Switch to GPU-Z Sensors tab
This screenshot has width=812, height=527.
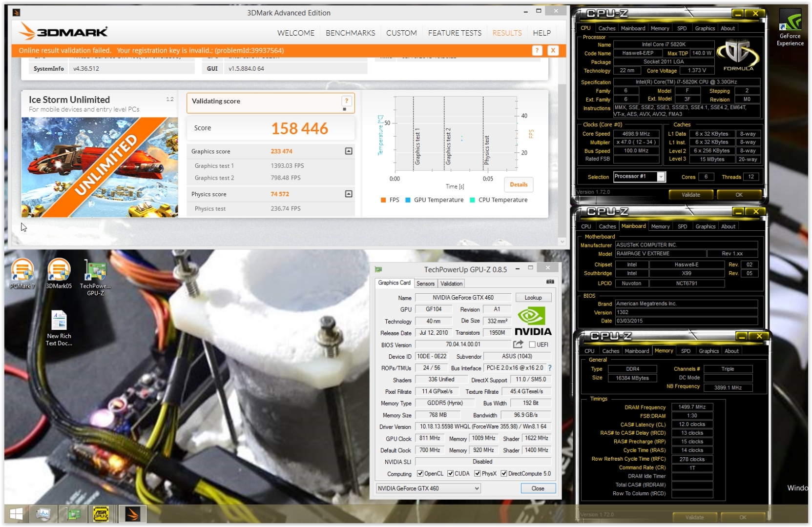[425, 284]
